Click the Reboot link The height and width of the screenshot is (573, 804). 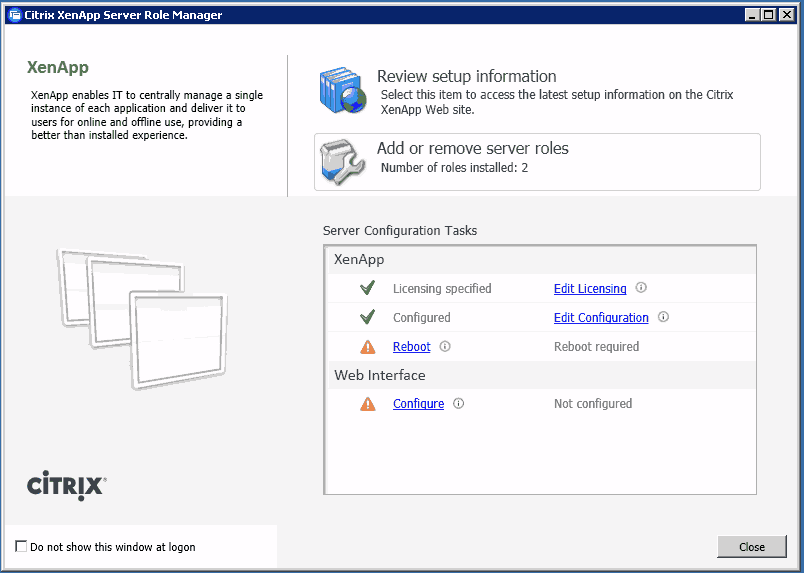pyautogui.click(x=411, y=346)
